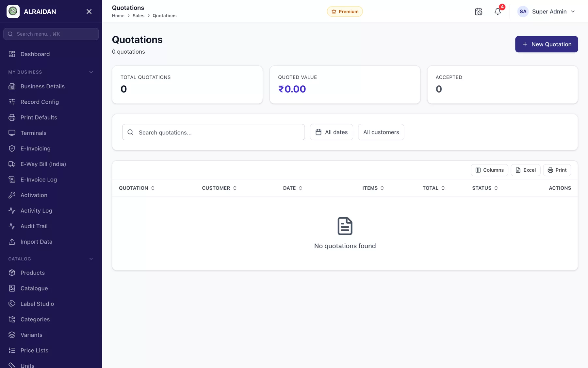The image size is (588, 368).
Task: Click the ACCEPTED card
Action: click(502, 85)
